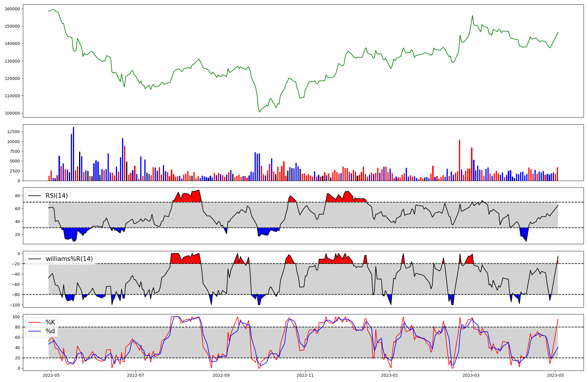Select the 2022-11 date tick label
Viewport: 588px width, 382px height.
[305, 375]
